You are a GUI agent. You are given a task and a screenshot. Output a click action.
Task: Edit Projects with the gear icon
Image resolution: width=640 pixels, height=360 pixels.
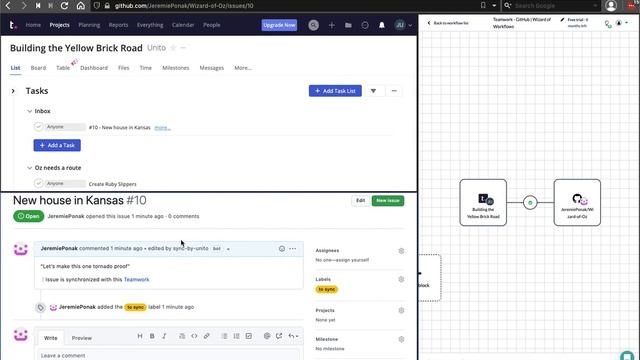401,311
